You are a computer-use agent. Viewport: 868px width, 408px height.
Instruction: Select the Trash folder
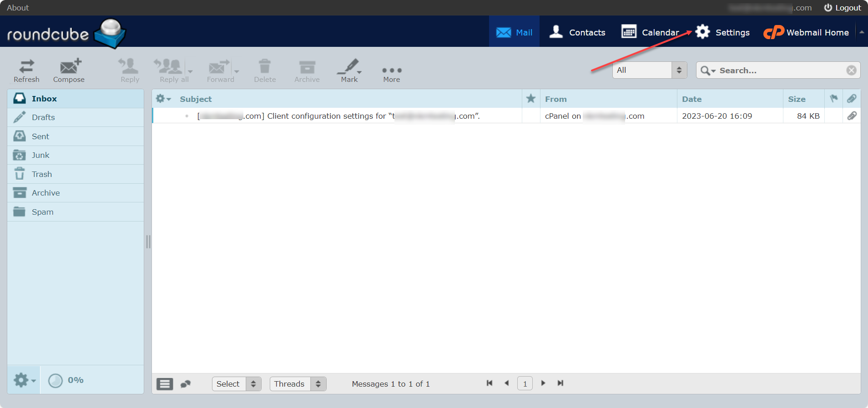76,174
